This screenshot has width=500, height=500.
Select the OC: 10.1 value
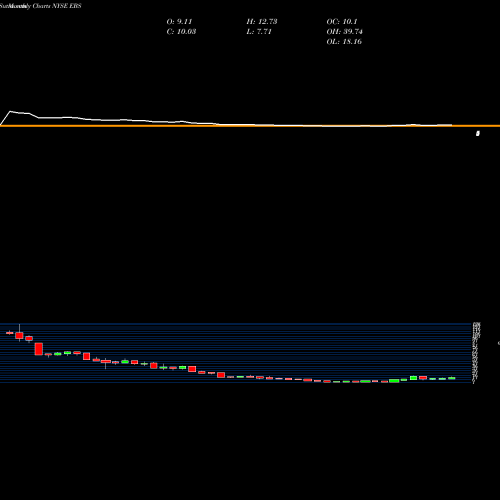342,22
